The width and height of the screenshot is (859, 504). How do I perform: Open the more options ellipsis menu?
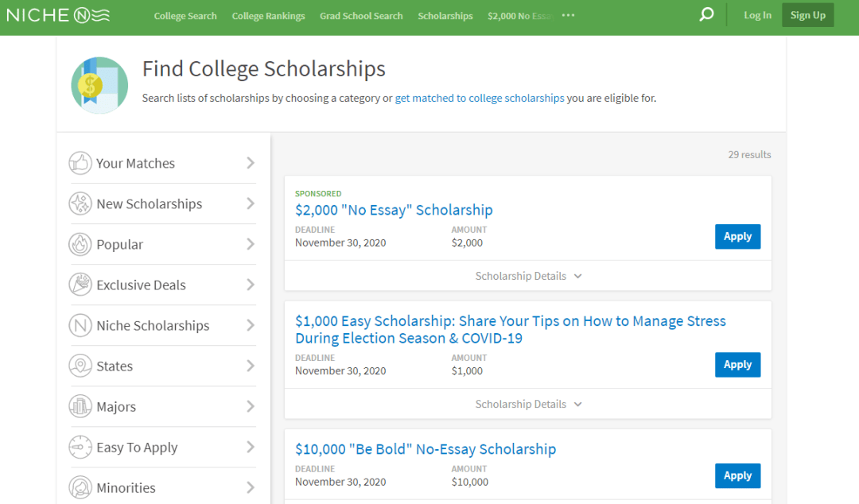568,15
